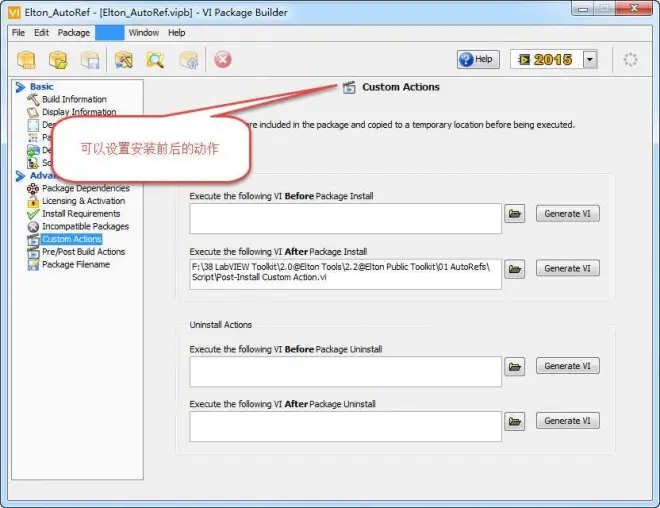The width and height of the screenshot is (660, 508).
Task: Collapse the Basic section arrow
Action: point(20,87)
